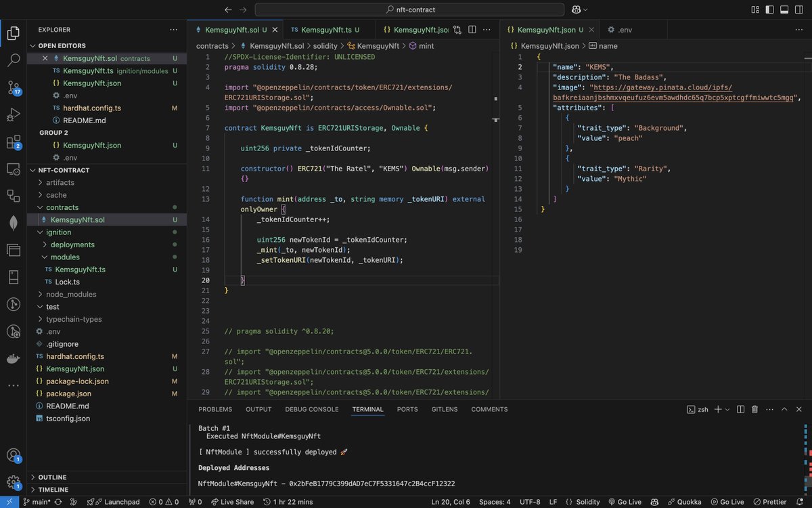Expand the OUTLINE section
The width and height of the screenshot is (812, 508).
(x=52, y=477)
